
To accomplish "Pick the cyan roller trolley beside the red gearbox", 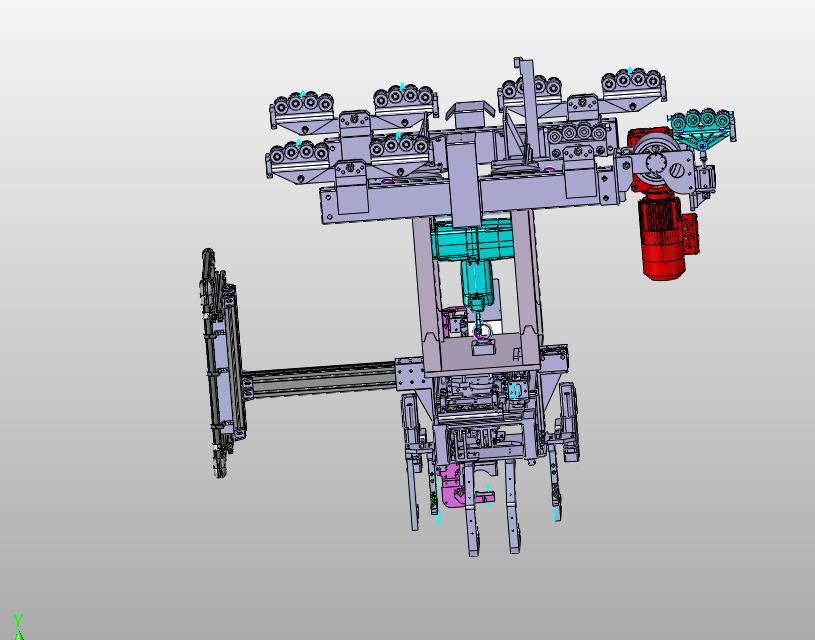I will tap(702, 126).
